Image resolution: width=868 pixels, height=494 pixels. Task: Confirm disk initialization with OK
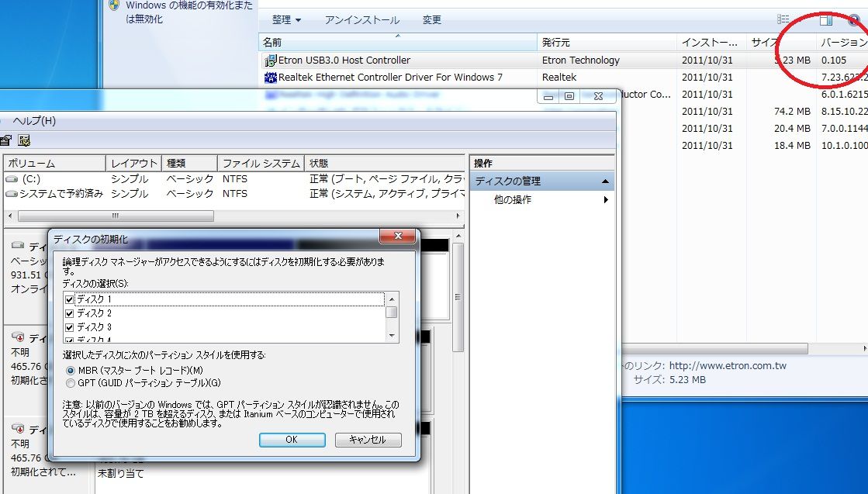pyautogui.click(x=292, y=440)
